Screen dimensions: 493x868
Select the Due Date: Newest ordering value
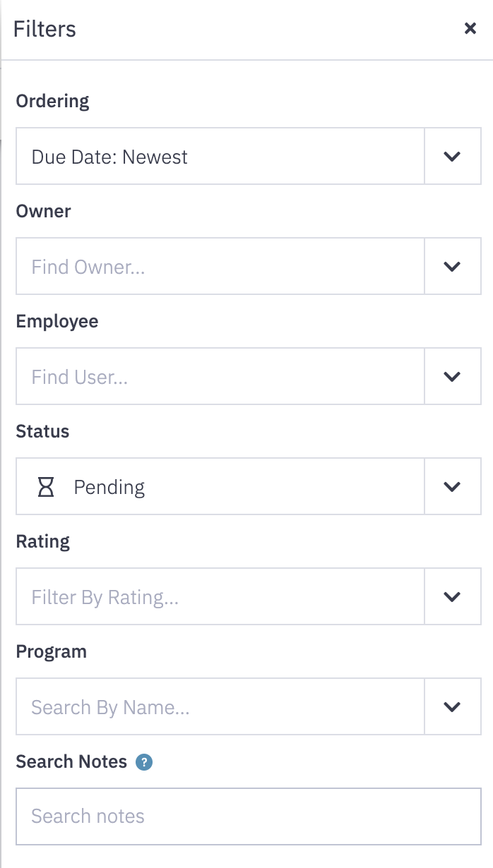click(x=109, y=157)
